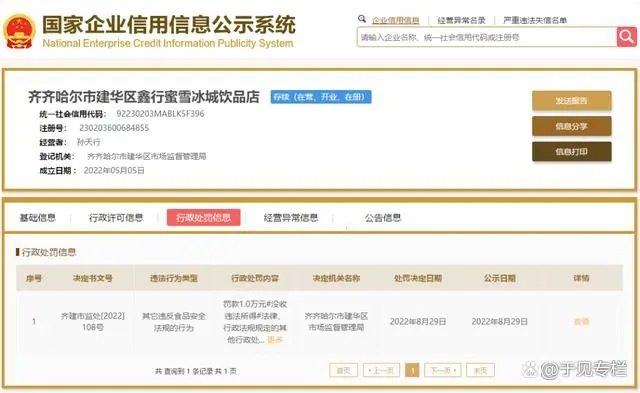
Task: Focus the enterprise name search field
Action: click(x=487, y=37)
